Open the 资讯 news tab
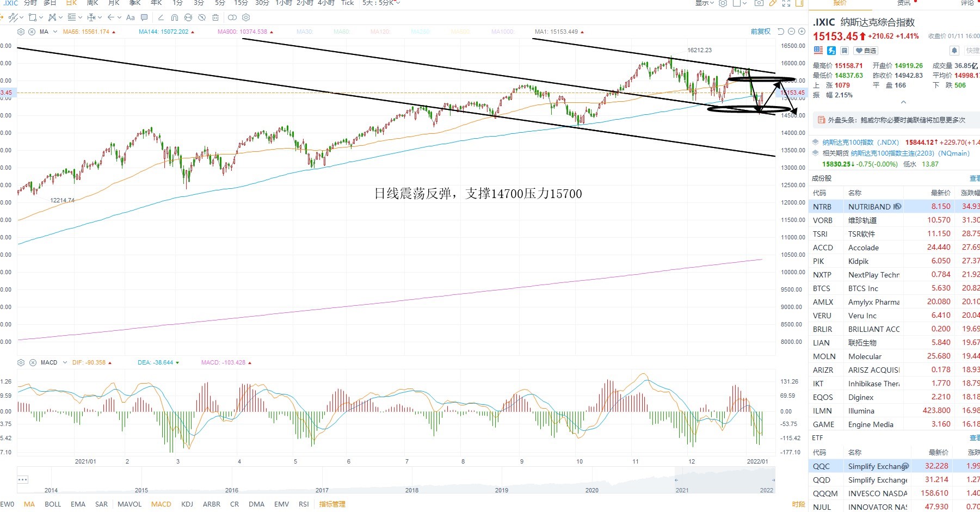This screenshot has height=512, width=980. (x=904, y=3)
